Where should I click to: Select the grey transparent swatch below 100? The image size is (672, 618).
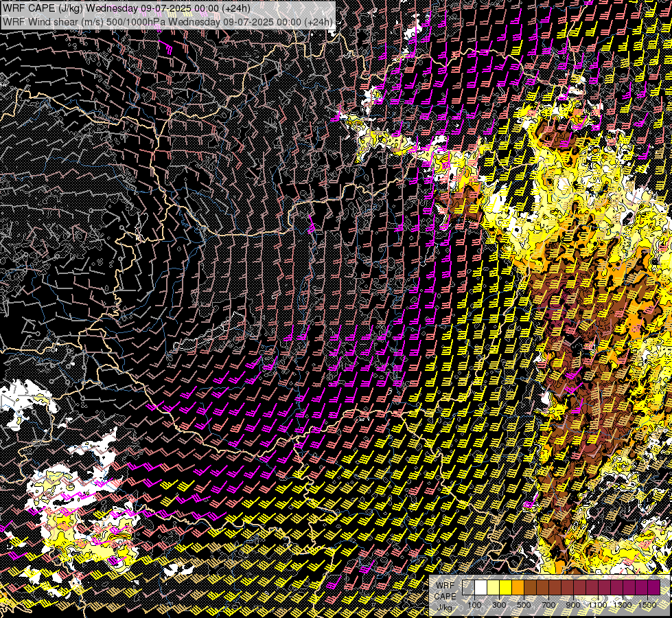[468, 587]
